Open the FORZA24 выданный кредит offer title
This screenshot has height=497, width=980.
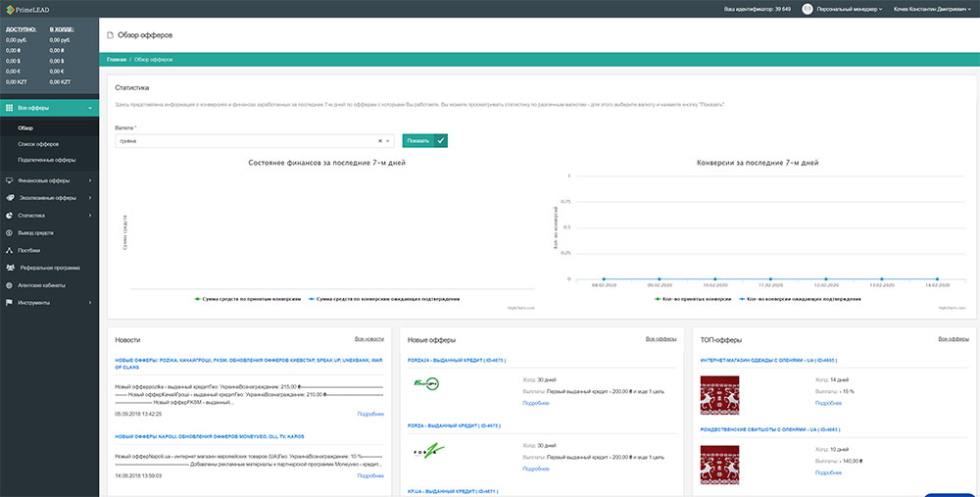457,360
